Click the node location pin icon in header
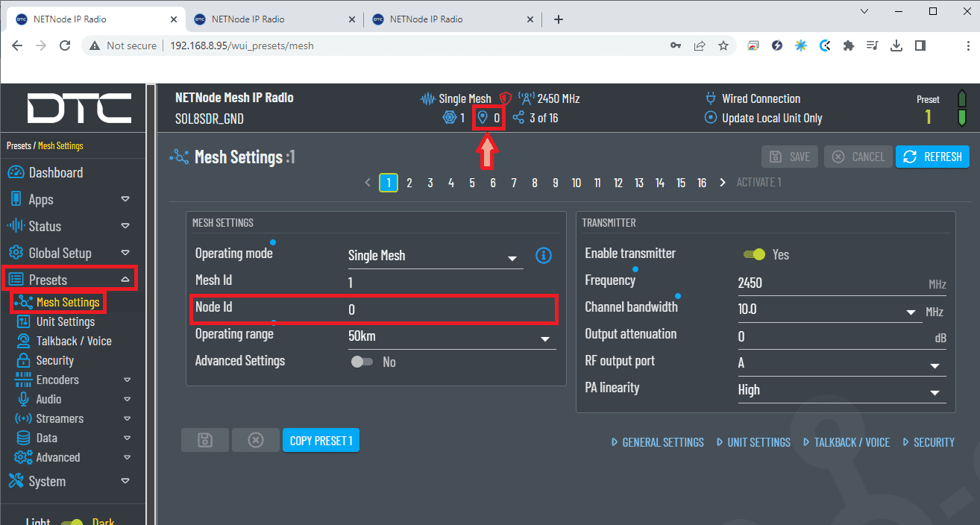The width and height of the screenshot is (980, 525). click(x=483, y=118)
